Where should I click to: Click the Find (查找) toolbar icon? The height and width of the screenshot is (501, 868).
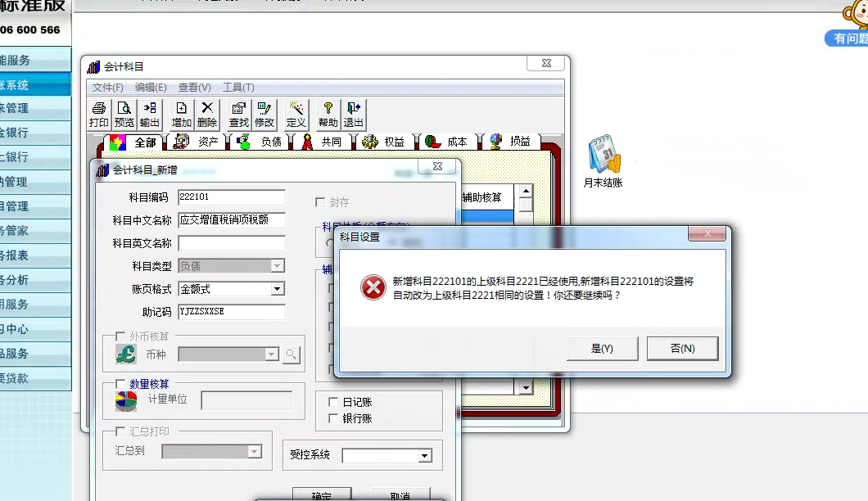(238, 115)
